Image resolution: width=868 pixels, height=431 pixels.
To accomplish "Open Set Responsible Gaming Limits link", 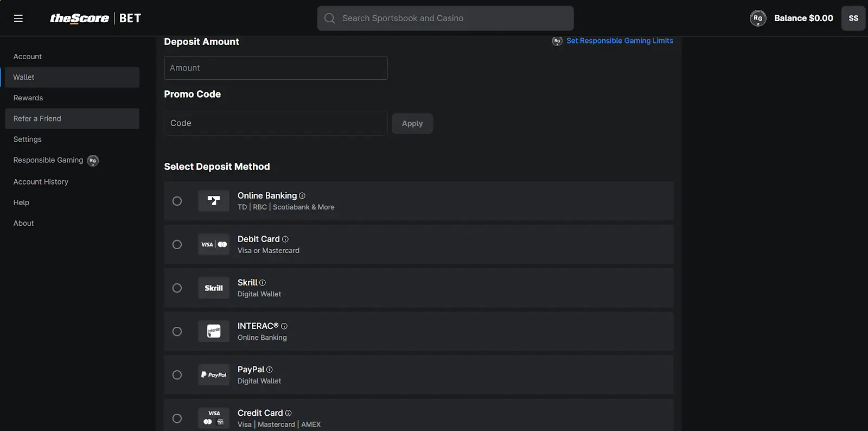I will [619, 41].
